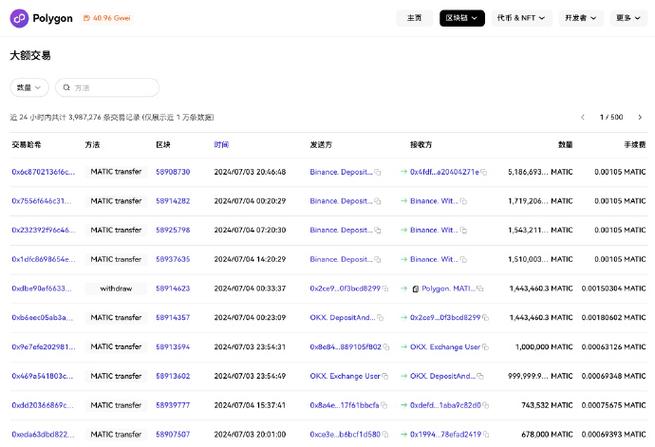Copy receiver address in block 58937635 row

click(x=464, y=259)
